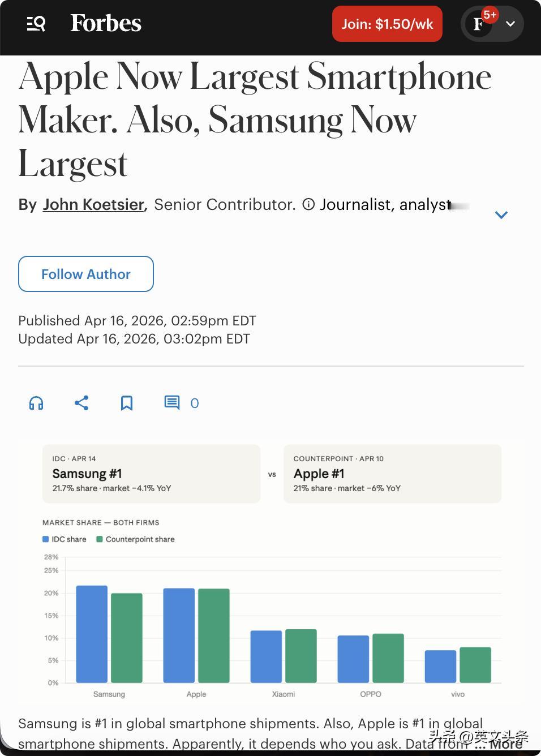Click the Follow Author button
Image resolution: width=541 pixels, height=756 pixels.
click(x=86, y=274)
